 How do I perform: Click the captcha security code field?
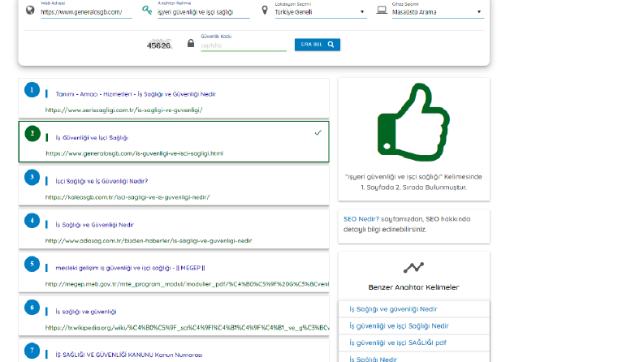click(243, 45)
